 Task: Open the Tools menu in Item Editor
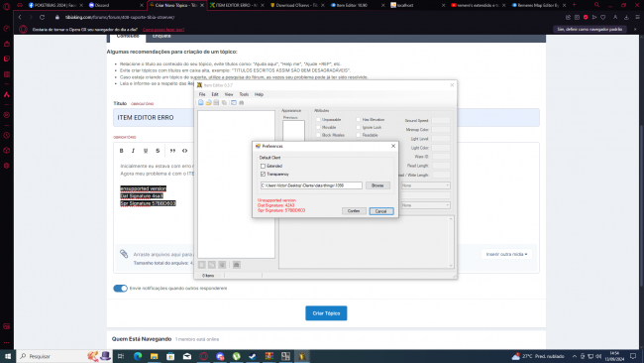pyautogui.click(x=244, y=94)
